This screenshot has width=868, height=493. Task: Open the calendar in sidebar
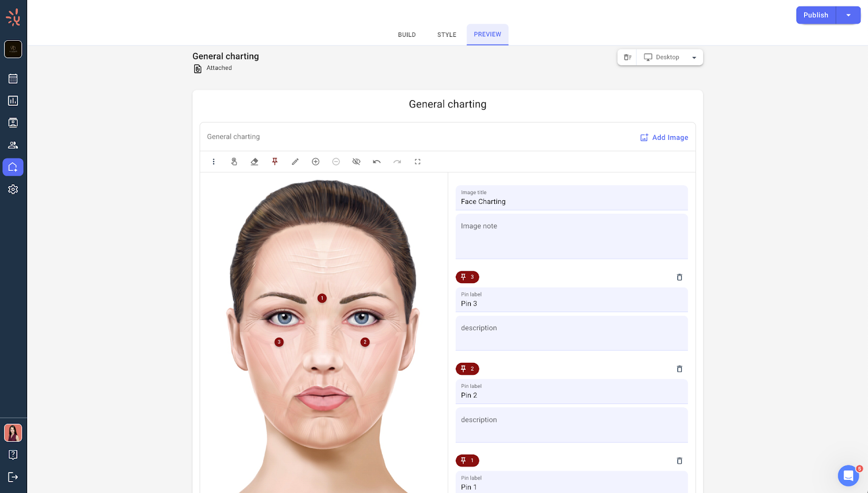[x=13, y=79]
